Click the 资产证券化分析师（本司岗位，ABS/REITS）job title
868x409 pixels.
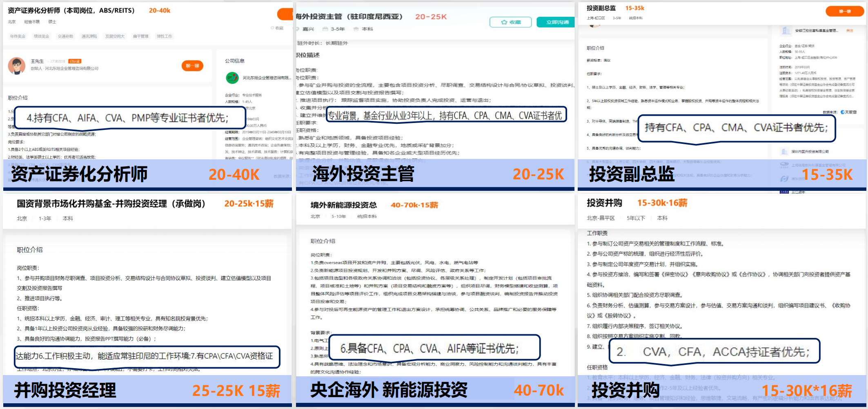pyautogui.click(x=71, y=11)
